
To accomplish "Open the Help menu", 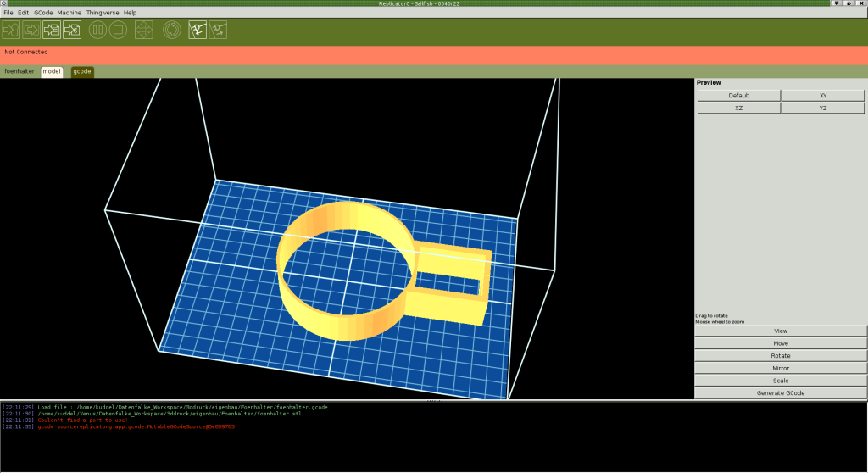I will (x=130, y=12).
